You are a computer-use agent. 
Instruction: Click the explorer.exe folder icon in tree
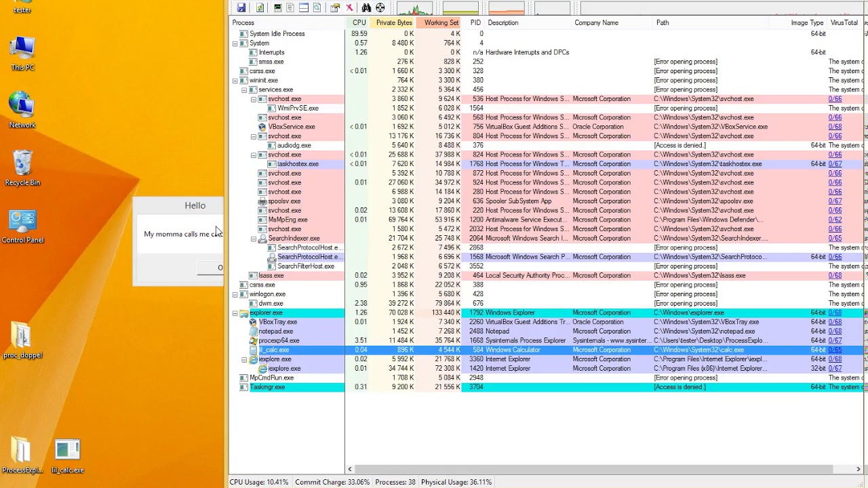click(244, 313)
